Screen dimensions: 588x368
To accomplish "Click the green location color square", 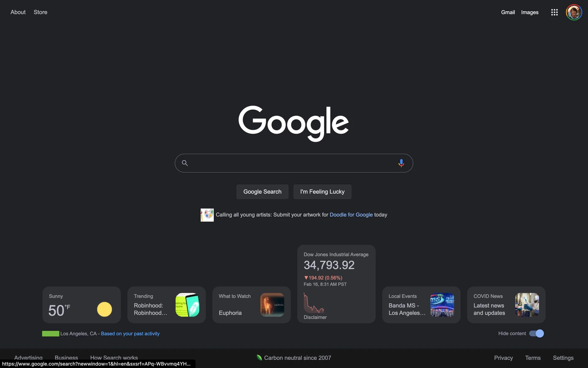I will (x=51, y=333).
